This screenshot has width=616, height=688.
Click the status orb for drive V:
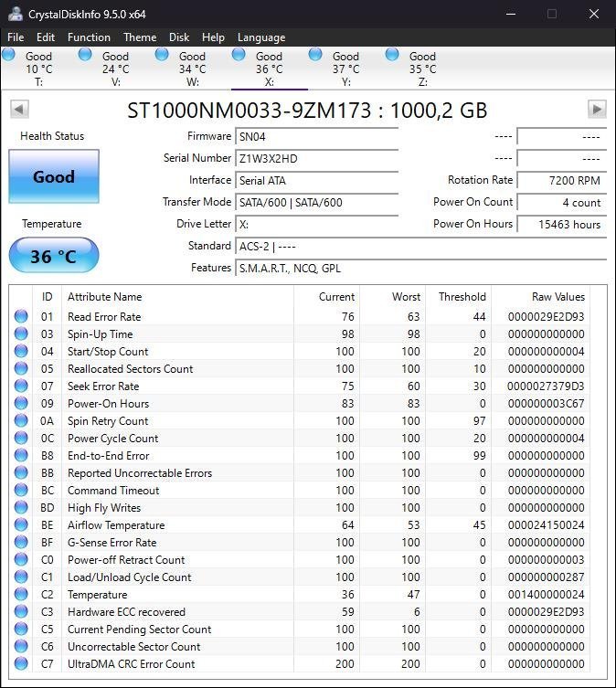click(85, 55)
